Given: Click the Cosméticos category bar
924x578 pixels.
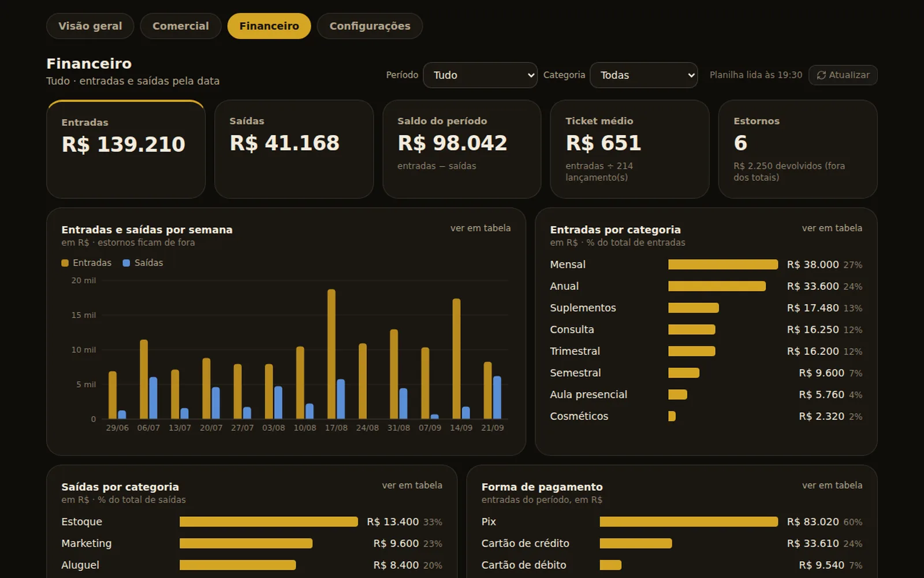Looking at the screenshot, I should pos(672,416).
